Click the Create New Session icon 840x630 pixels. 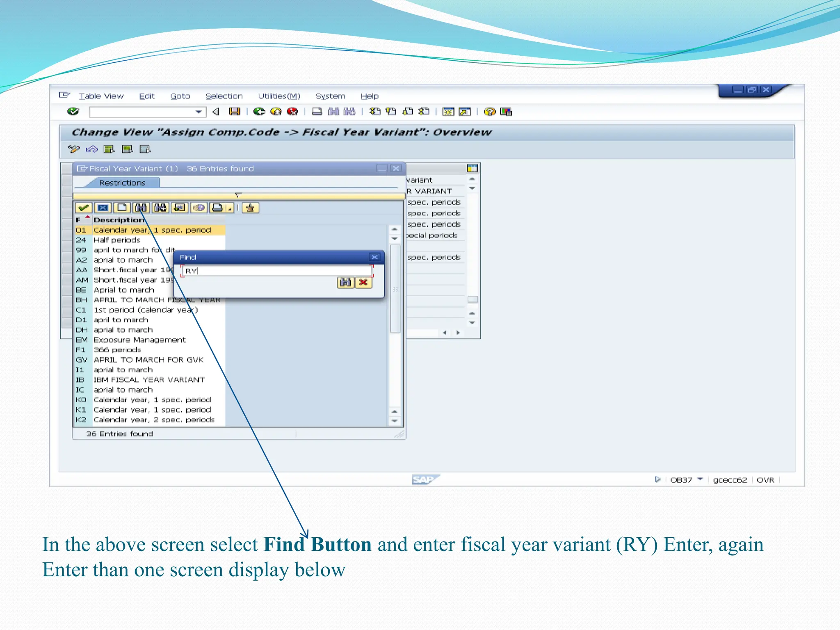click(x=448, y=112)
